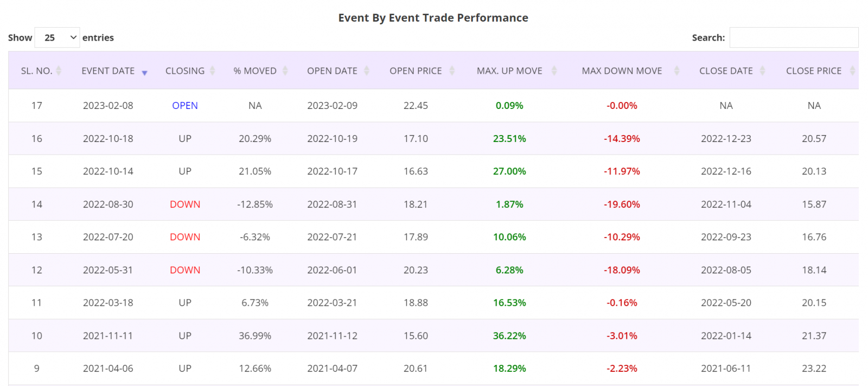Click the 0.09% max up move value
The image size is (868, 386).
tap(509, 106)
